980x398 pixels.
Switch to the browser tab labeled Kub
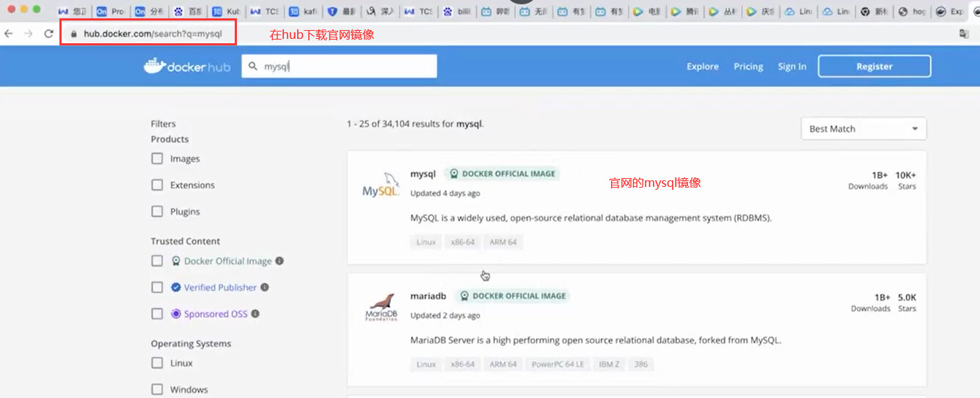tap(225, 12)
